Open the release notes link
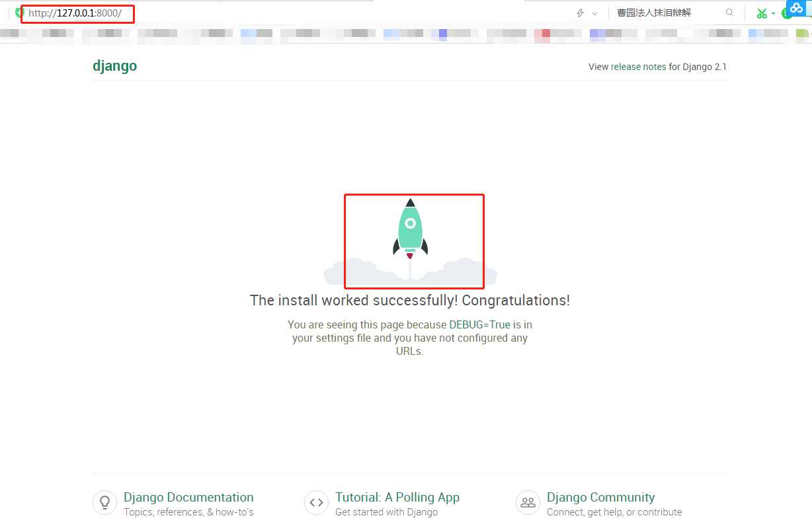This screenshot has height=528, width=812. pos(638,67)
